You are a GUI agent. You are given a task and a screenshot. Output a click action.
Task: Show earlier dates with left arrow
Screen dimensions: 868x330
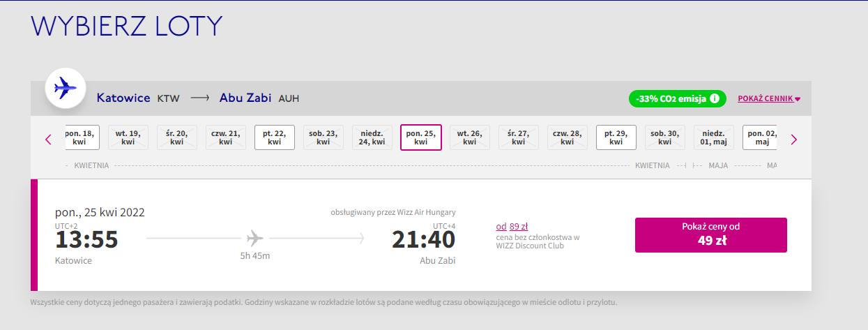48,139
